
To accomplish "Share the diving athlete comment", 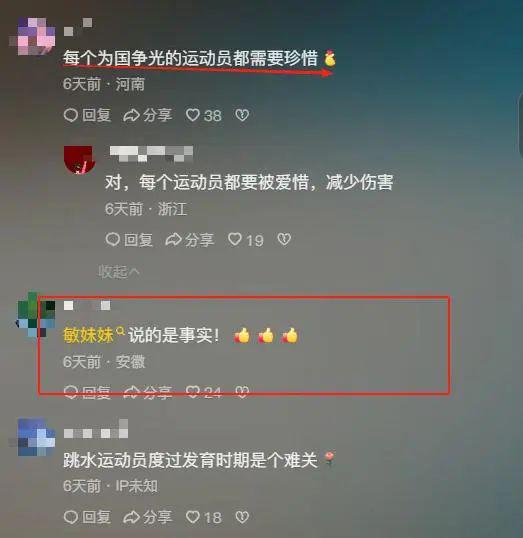I will [148, 517].
